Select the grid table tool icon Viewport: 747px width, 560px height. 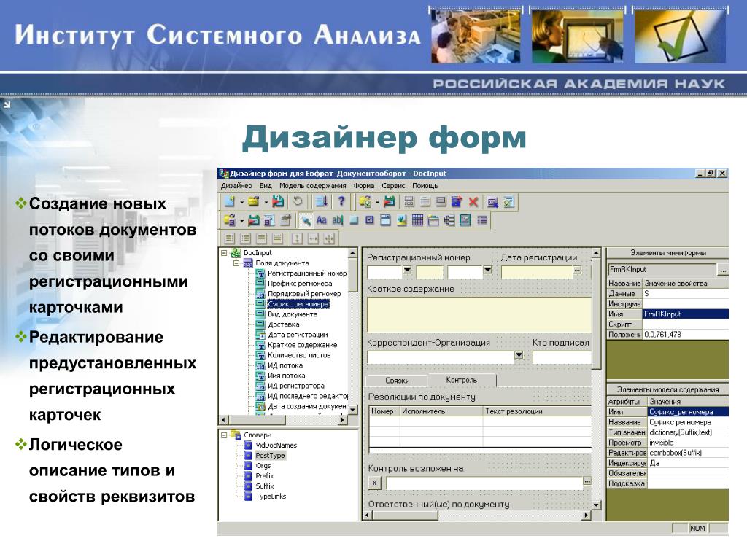point(417,220)
